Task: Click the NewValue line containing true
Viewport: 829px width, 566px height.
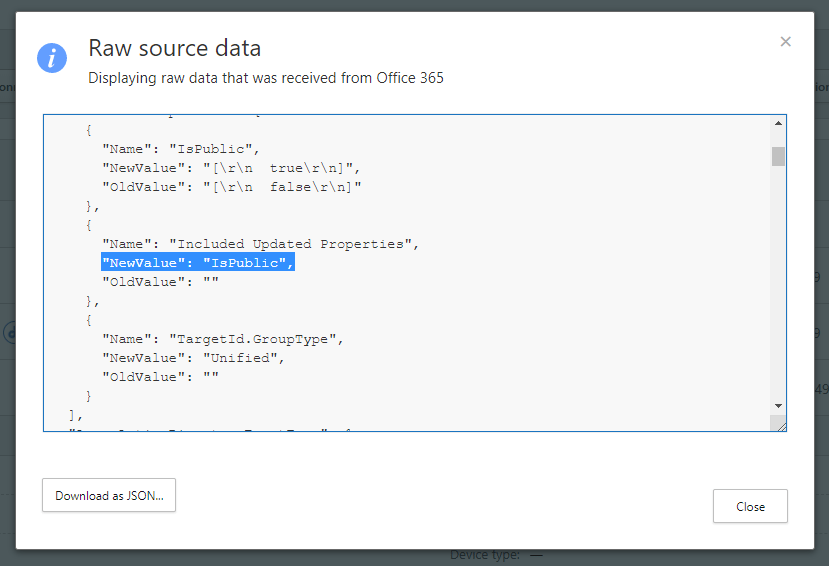Action: [230, 168]
